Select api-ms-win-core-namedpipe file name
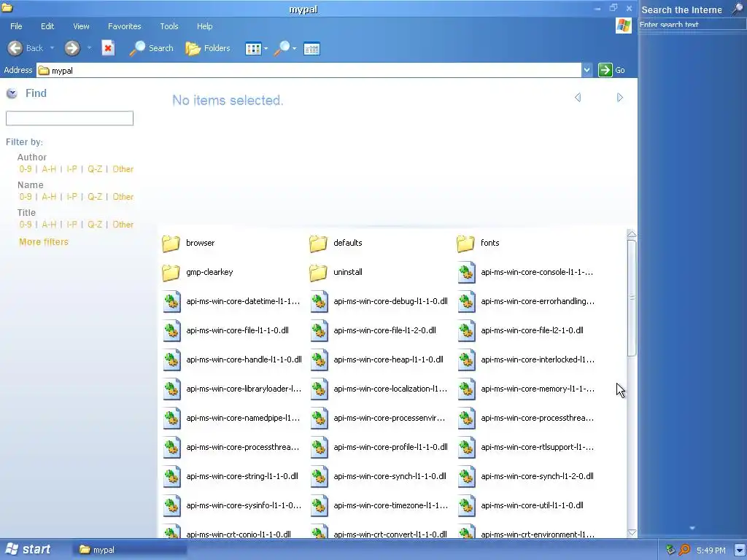Viewport: 747px width, 560px height. [243, 418]
